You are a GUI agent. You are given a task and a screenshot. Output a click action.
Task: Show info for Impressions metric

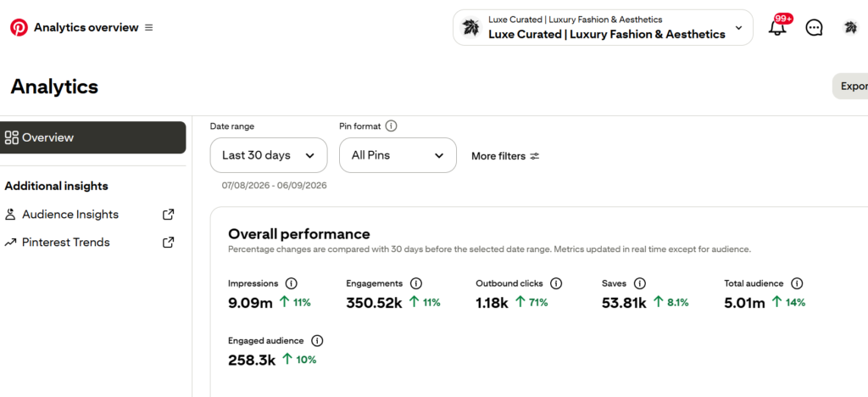(x=292, y=283)
